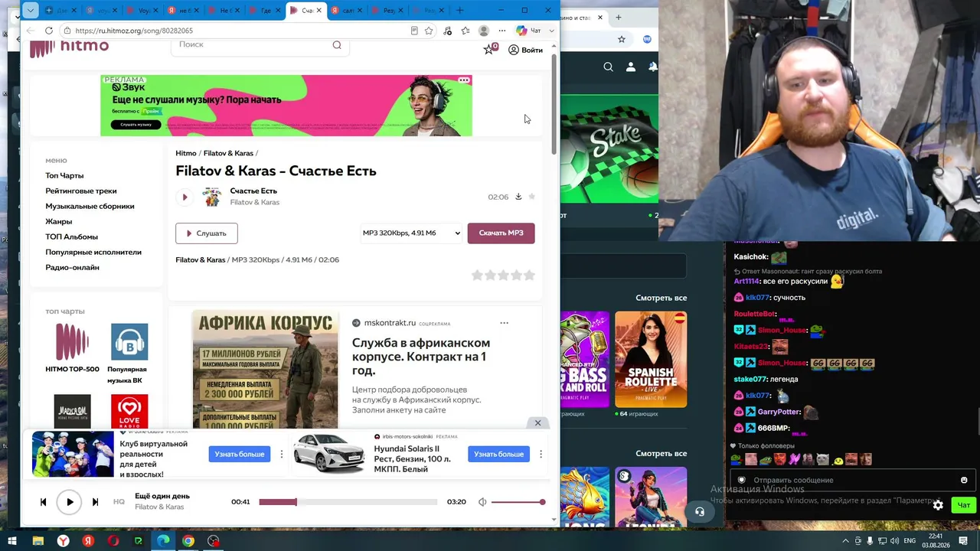The height and width of the screenshot is (551, 980).
Task: Open Edge favorites list icon
Action: tap(465, 31)
